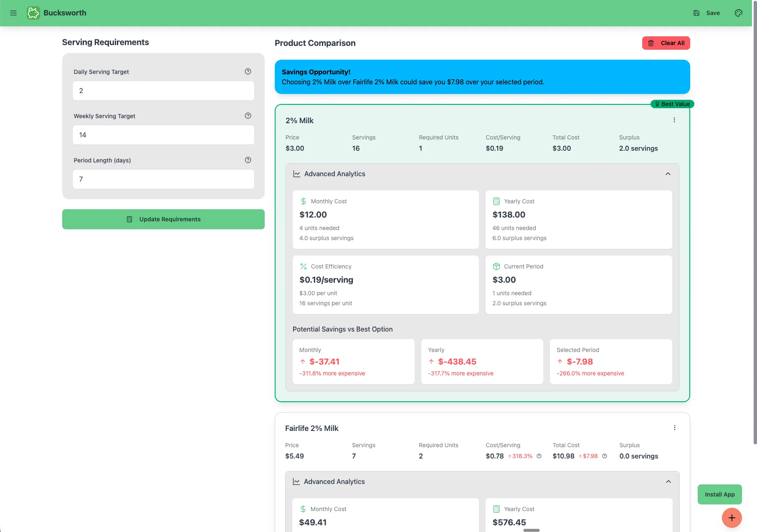Open options menu for Fairlife 2% Milk
The image size is (757, 532).
pos(674,428)
